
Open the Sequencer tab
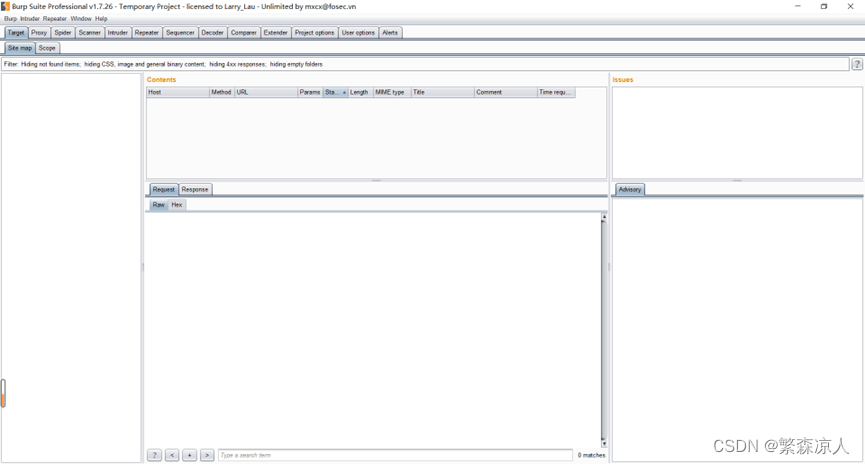(180, 33)
